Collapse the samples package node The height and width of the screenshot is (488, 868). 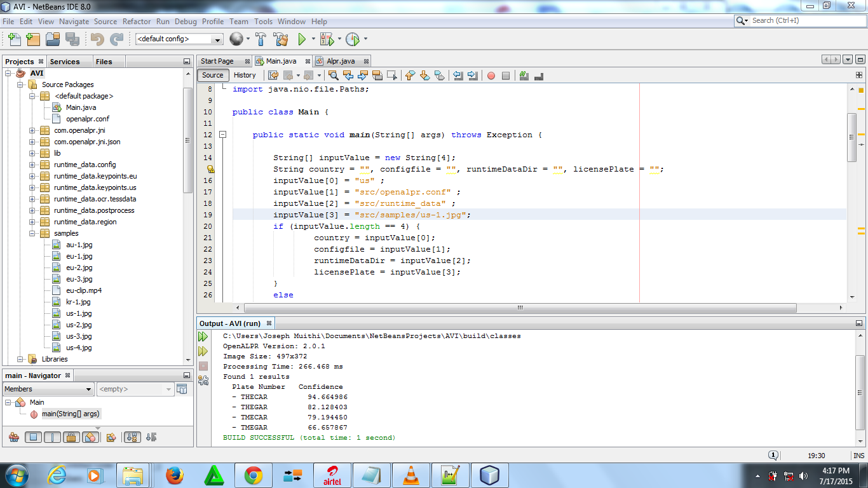tap(32, 233)
